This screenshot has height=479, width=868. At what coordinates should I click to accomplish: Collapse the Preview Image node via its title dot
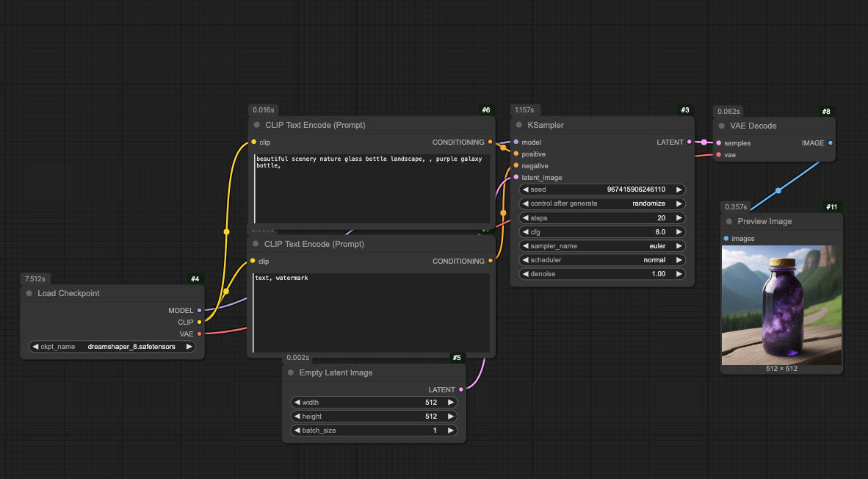coord(729,222)
